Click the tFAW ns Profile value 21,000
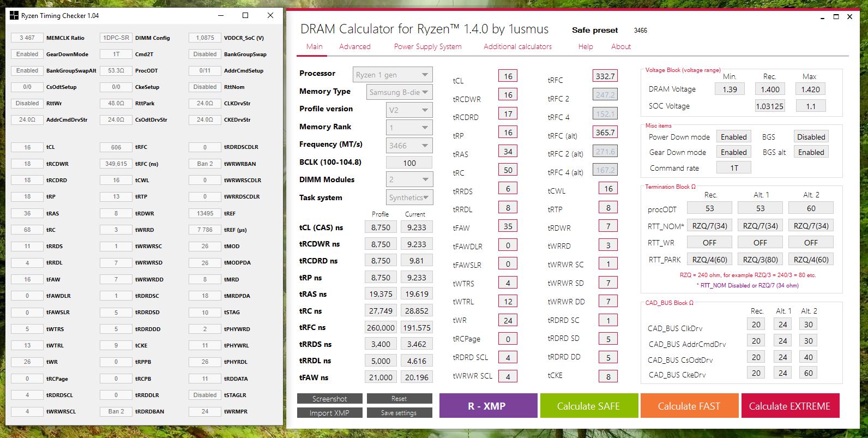Viewport: 868px width, 438px height. 381,377
